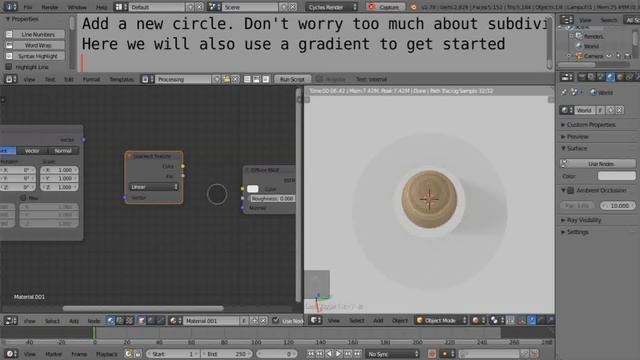Click the text editor's editor type icon
Screen dimensions: 640x360
10,79
